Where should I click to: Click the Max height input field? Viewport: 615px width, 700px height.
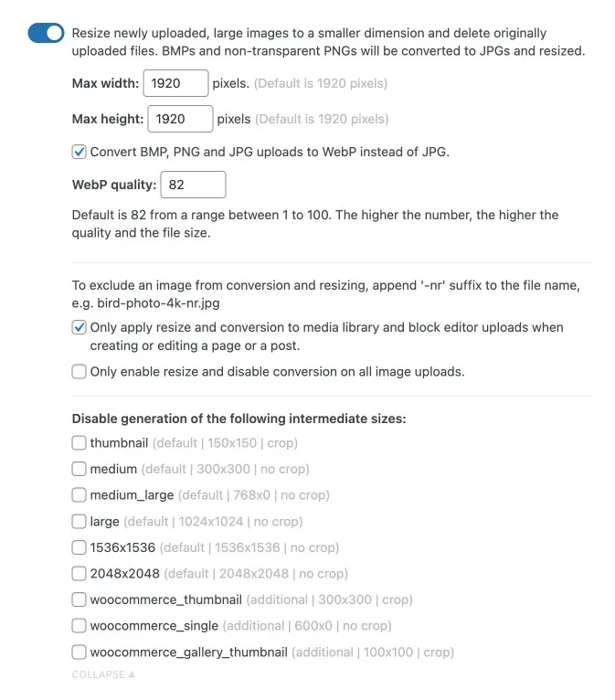coord(180,119)
